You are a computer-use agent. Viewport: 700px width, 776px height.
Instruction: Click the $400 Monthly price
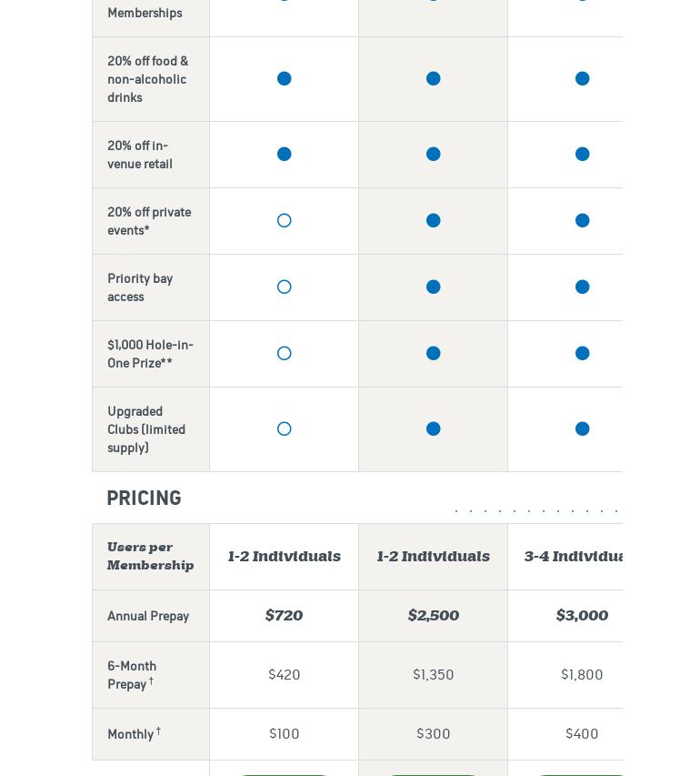[x=582, y=733]
